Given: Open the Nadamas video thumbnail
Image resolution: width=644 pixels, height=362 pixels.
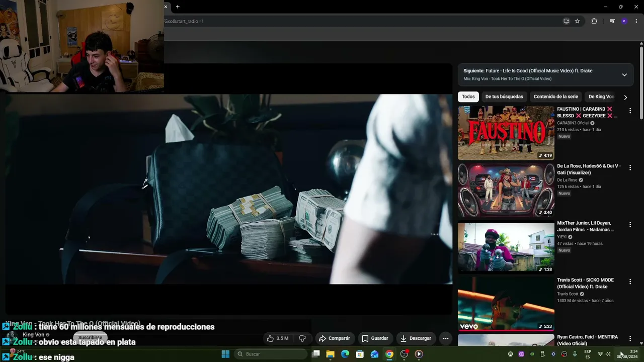Looking at the screenshot, I should point(506,247).
